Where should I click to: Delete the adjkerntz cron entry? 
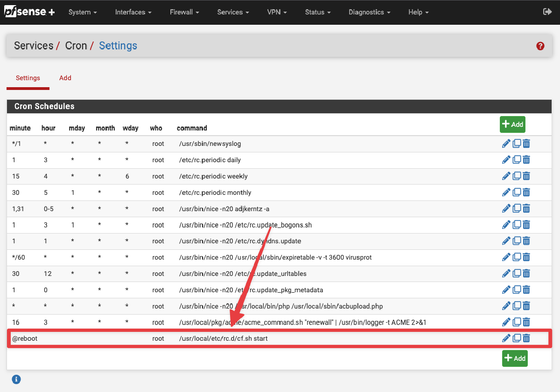tap(526, 209)
